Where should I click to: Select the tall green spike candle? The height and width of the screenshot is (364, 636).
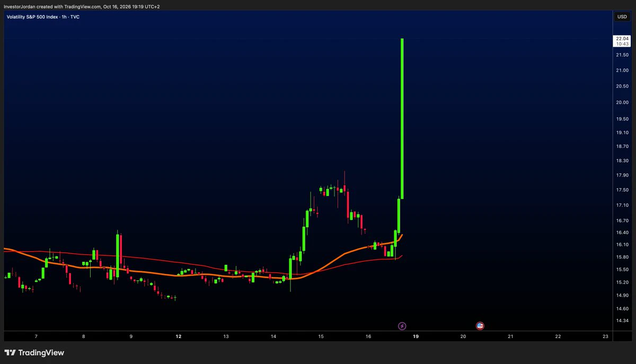402,118
